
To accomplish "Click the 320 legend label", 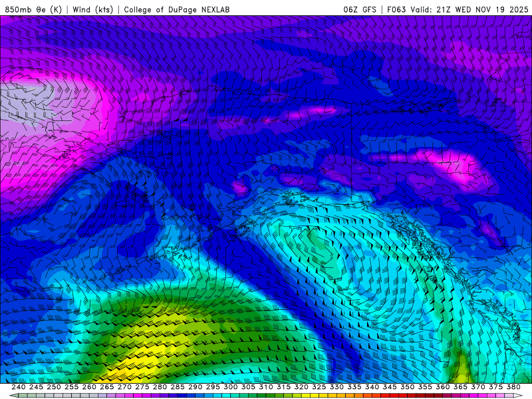I will (301, 387).
